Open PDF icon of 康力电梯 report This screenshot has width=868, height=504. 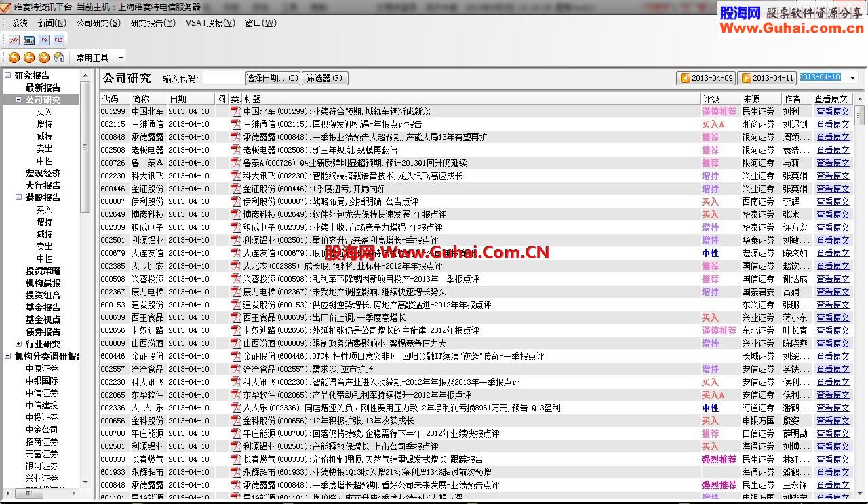236,292
